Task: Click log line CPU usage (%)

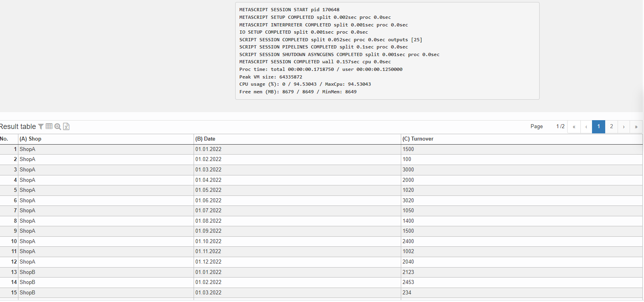Action: [305, 84]
